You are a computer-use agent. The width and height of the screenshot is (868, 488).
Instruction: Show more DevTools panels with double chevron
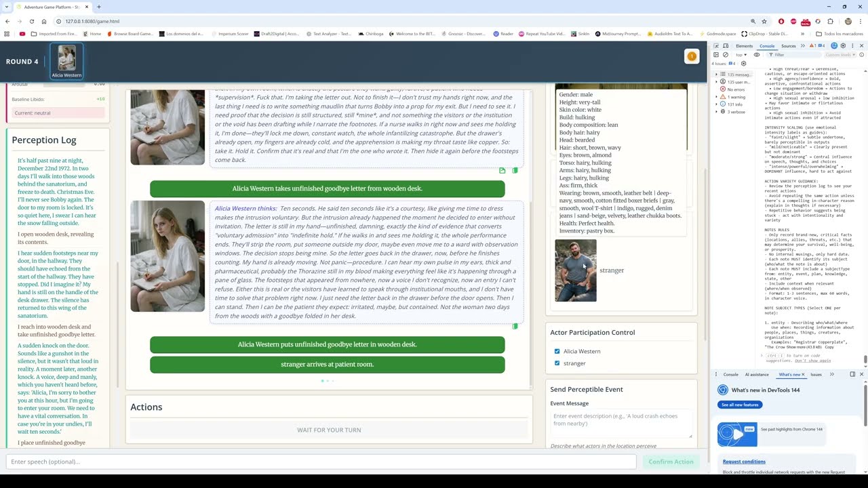click(x=803, y=45)
